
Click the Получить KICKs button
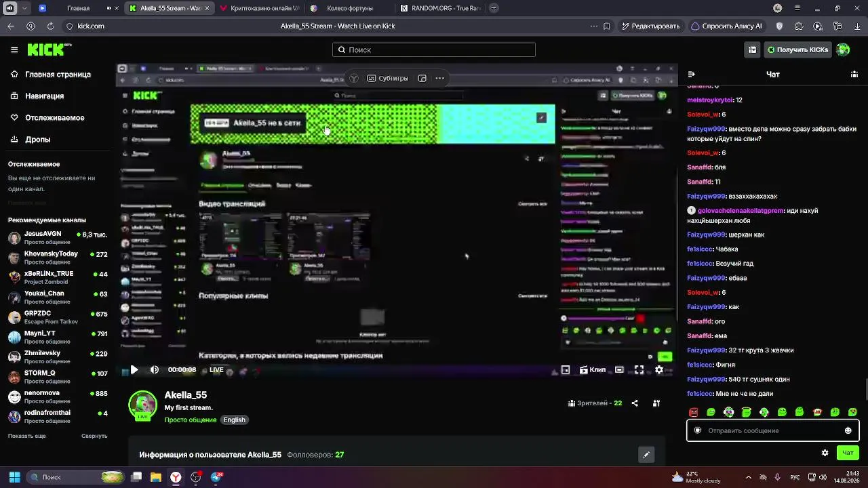(x=798, y=49)
